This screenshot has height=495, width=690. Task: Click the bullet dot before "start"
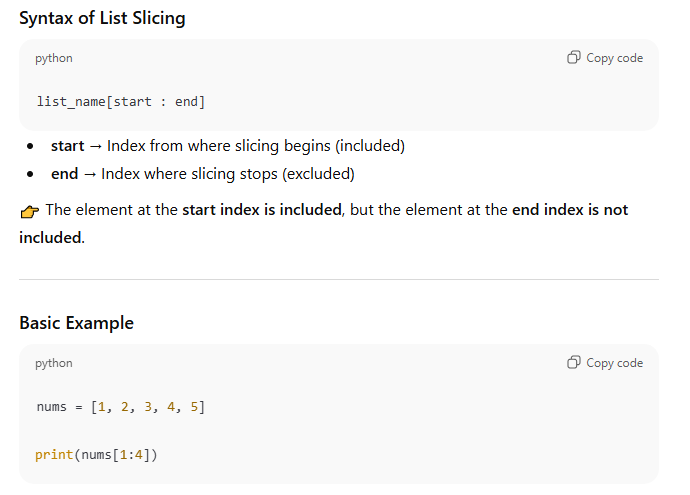coord(33,146)
